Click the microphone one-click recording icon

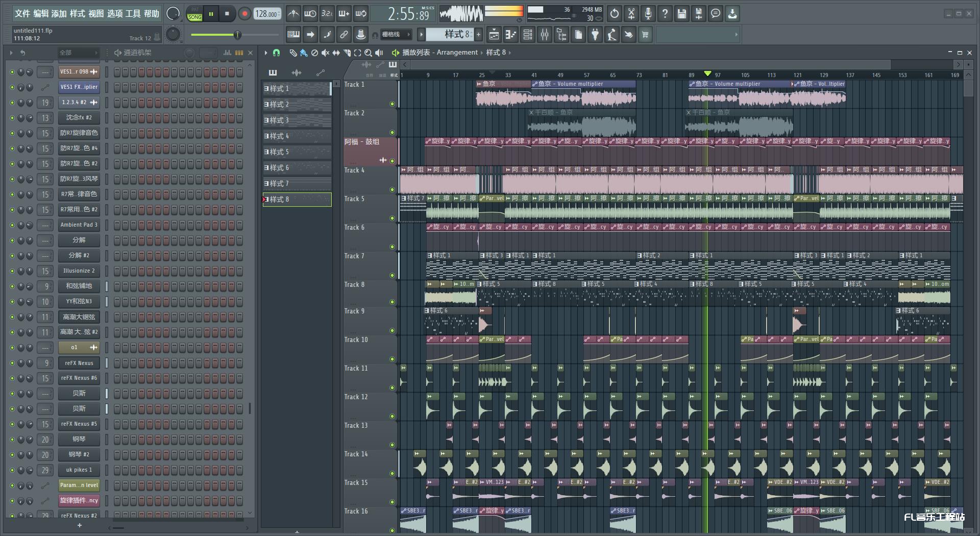[x=648, y=14]
